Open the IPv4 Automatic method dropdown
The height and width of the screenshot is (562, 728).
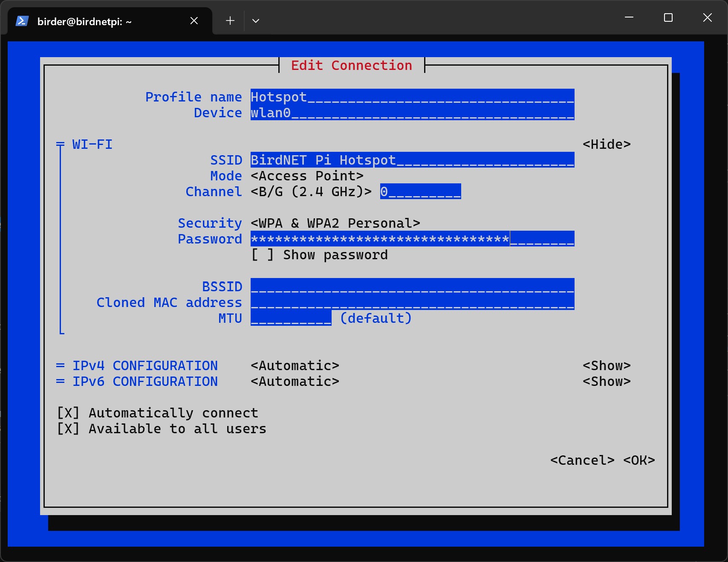295,366
